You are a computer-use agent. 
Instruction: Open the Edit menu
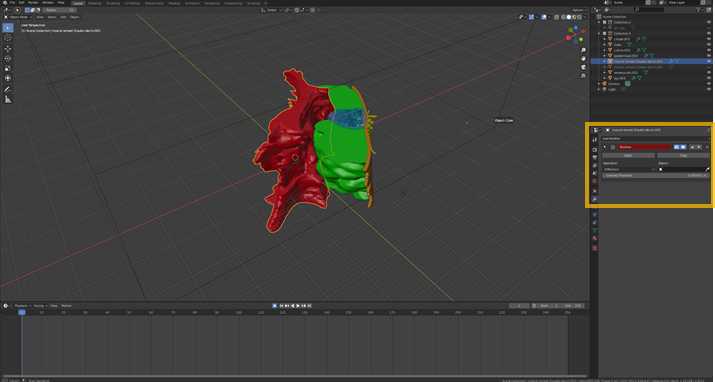(x=21, y=2)
